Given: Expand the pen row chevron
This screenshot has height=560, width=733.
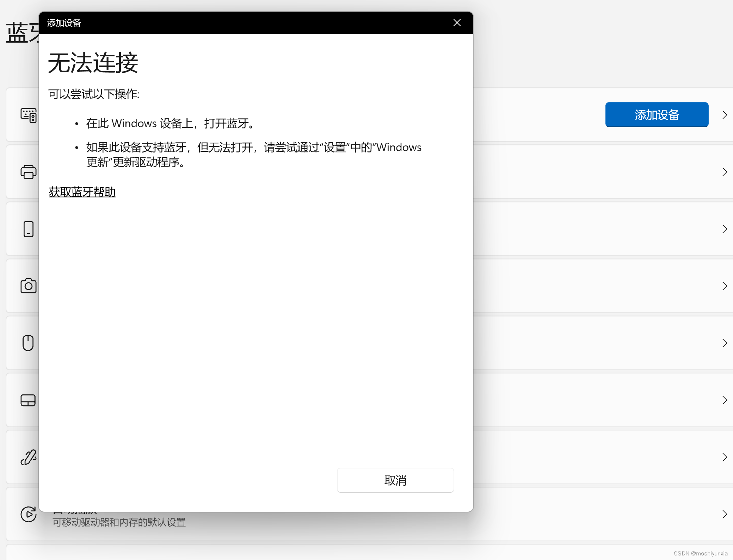Looking at the screenshot, I should [x=725, y=457].
